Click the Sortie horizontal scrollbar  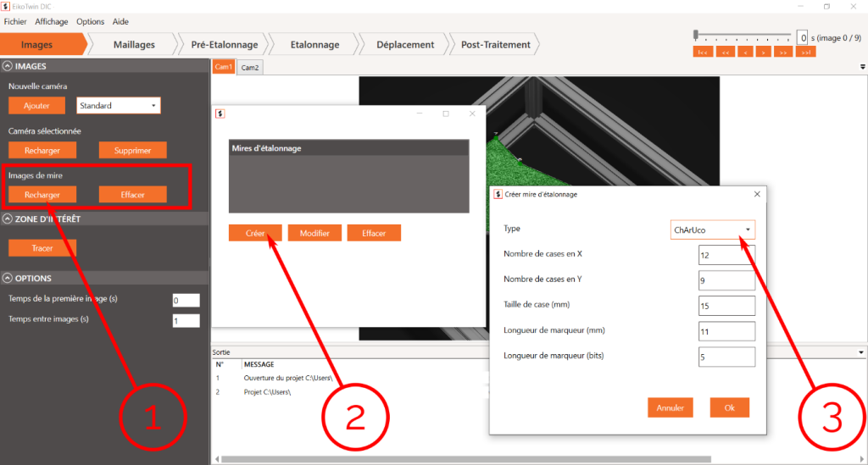coord(466,459)
